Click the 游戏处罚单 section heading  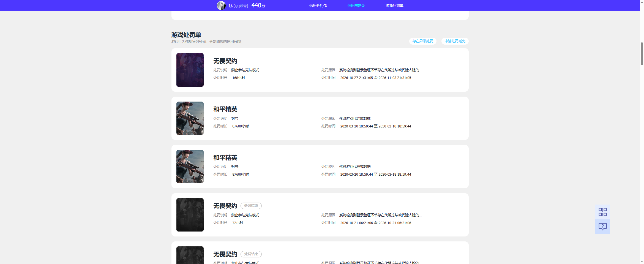click(x=186, y=35)
